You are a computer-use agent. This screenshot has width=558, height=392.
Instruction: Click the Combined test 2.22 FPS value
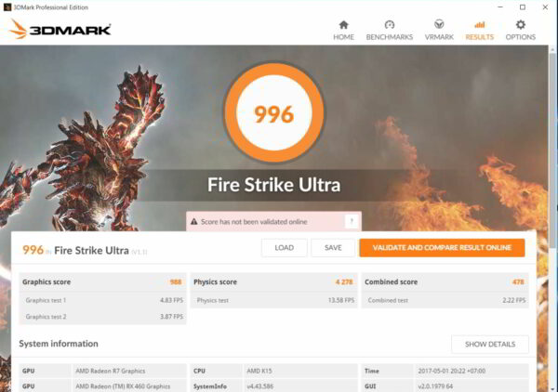click(x=514, y=300)
